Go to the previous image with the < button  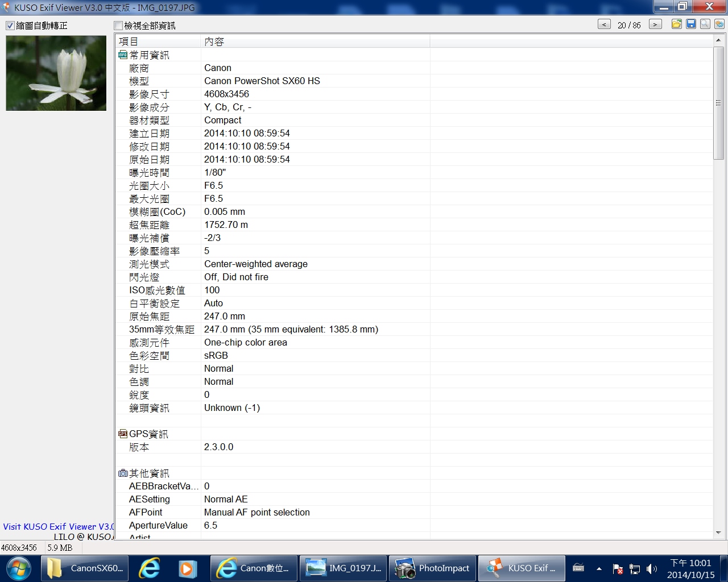tap(604, 24)
